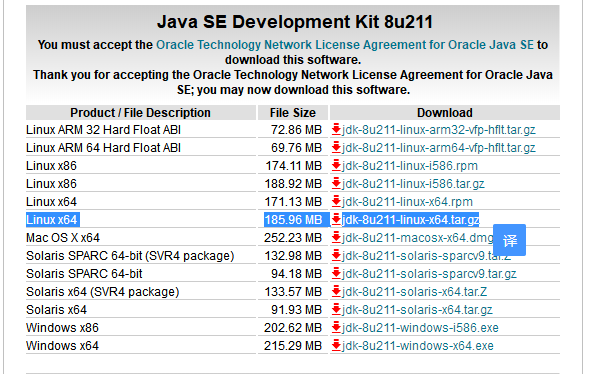Click the File Size column header
Viewport: 593px width, 374px height.
[293, 113]
